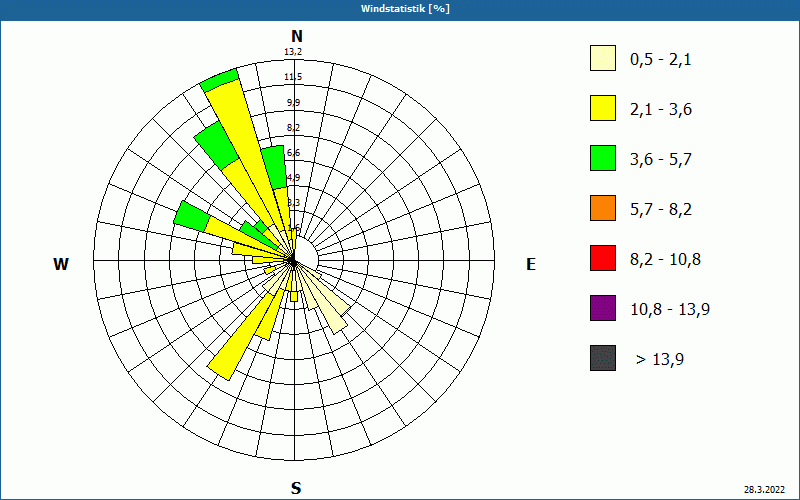Click the 13,2 axis value
Screen dimensions: 800x500
click(293, 52)
